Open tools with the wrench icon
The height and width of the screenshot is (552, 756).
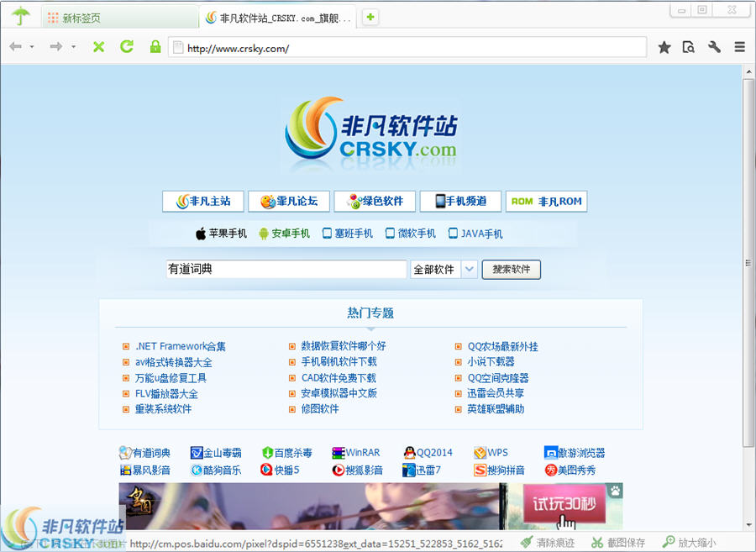click(x=715, y=47)
